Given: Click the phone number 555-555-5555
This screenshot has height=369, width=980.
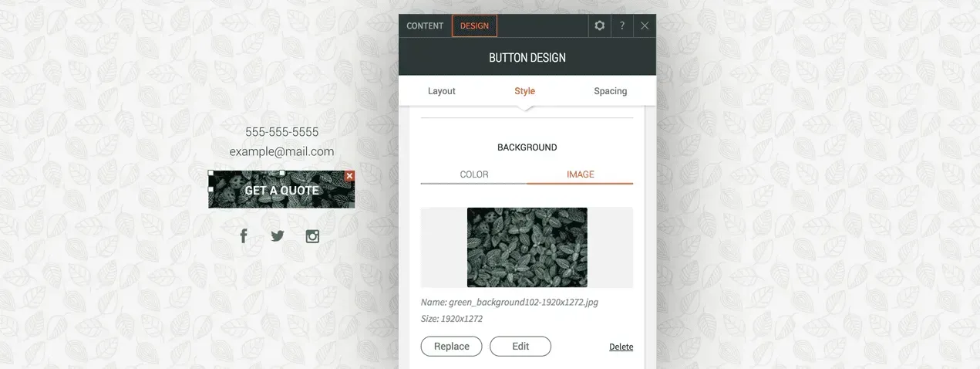Looking at the screenshot, I should (x=282, y=132).
